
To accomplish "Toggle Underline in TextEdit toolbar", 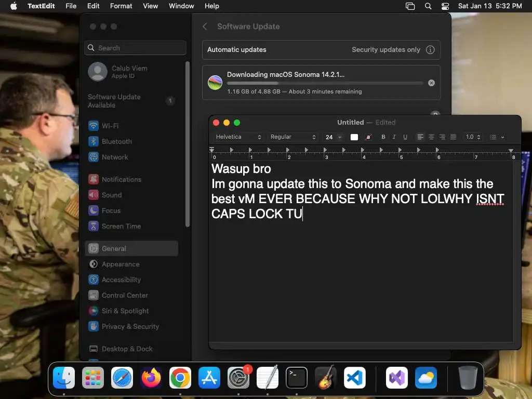I will pyautogui.click(x=405, y=137).
